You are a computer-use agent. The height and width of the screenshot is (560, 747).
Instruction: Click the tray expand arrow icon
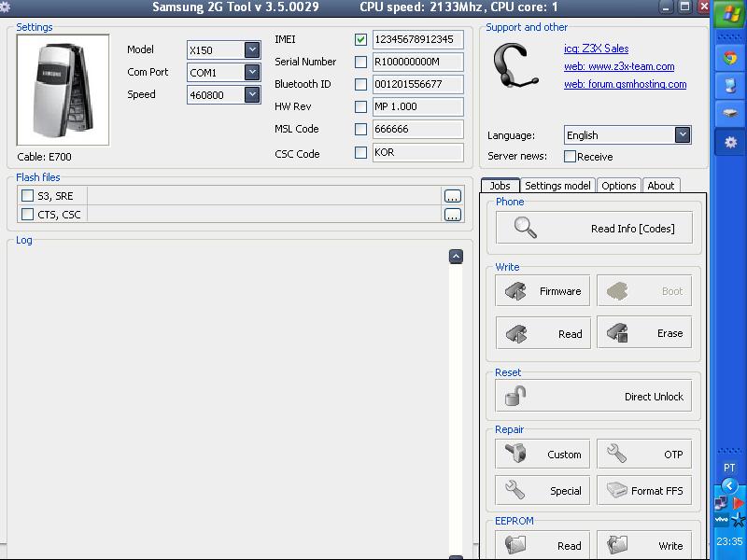tap(729, 485)
